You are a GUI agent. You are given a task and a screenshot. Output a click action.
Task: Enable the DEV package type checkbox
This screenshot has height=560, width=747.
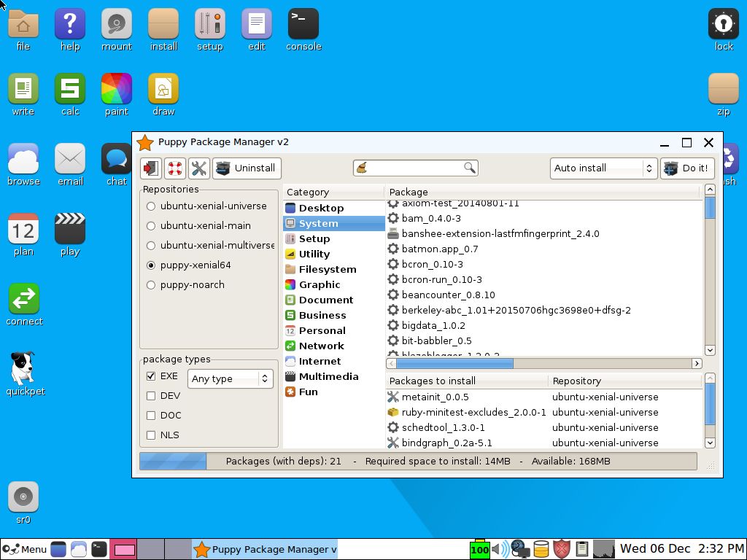coord(150,395)
